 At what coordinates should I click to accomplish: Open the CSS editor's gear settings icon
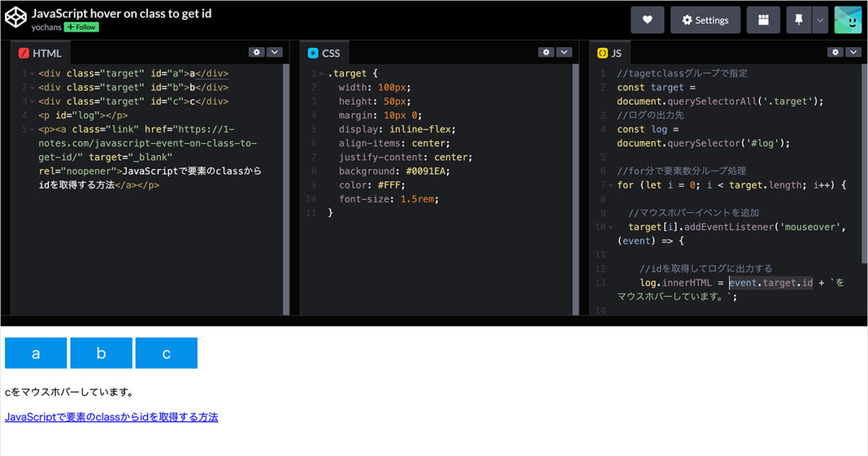(x=546, y=52)
